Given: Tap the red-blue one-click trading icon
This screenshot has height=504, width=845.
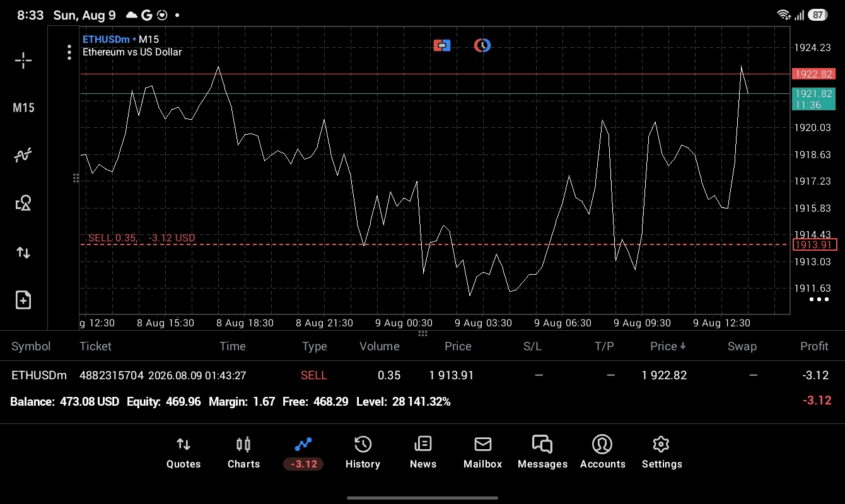Looking at the screenshot, I should click(442, 45).
